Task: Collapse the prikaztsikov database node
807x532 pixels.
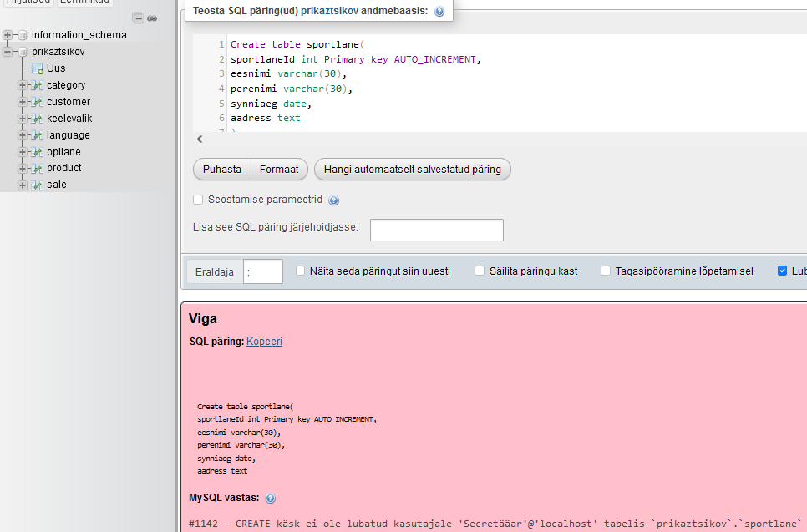Action: (x=8, y=52)
